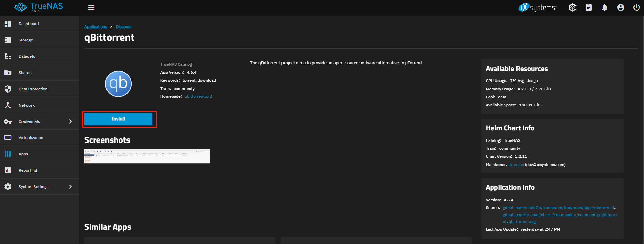
Task: Select the Pool data text
Action: coord(496,97)
